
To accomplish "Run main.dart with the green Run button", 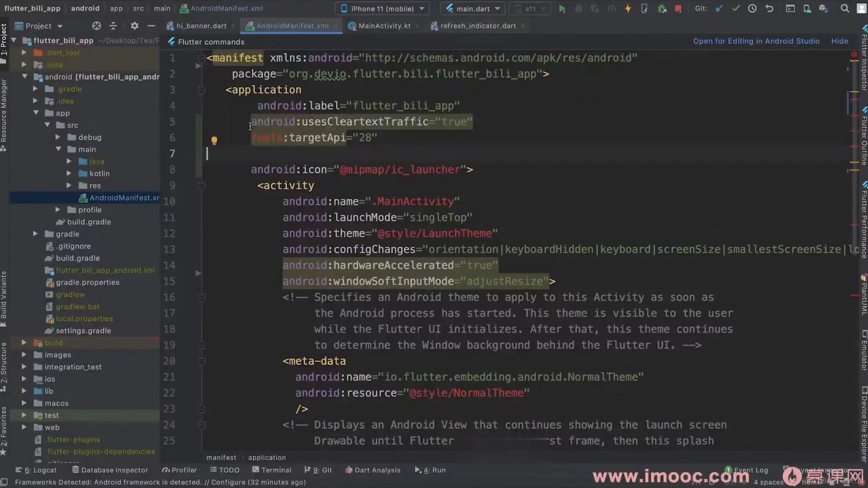I will click(562, 9).
